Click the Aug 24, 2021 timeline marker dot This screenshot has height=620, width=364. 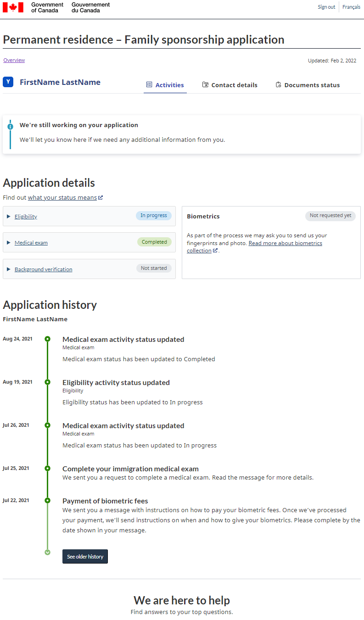[x=47, y=339]
